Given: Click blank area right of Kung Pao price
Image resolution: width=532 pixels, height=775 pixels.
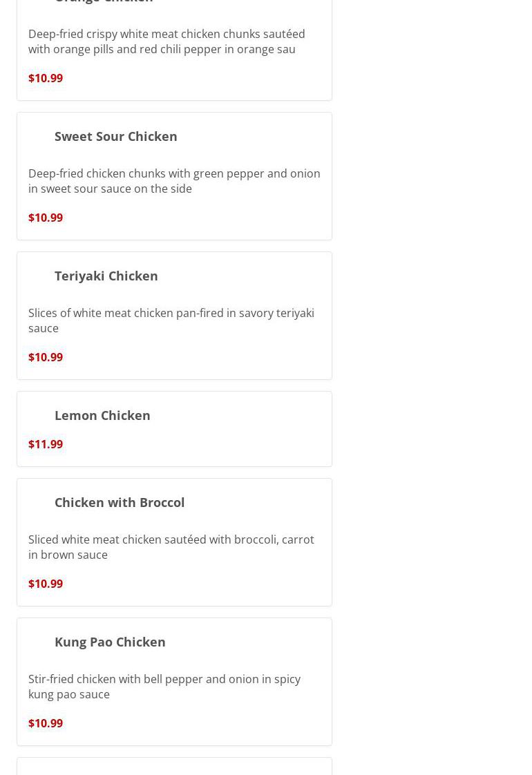Looking at the screenshot, I should (207, 723).
